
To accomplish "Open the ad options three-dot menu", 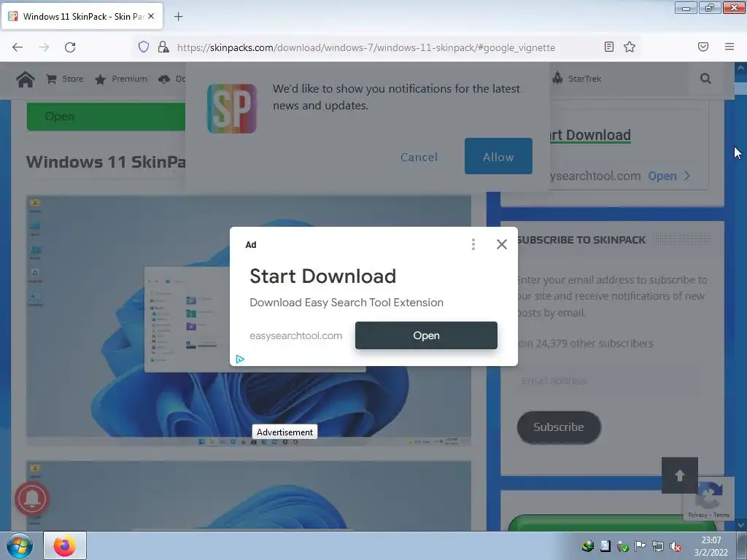I will (x=473, y=244).
